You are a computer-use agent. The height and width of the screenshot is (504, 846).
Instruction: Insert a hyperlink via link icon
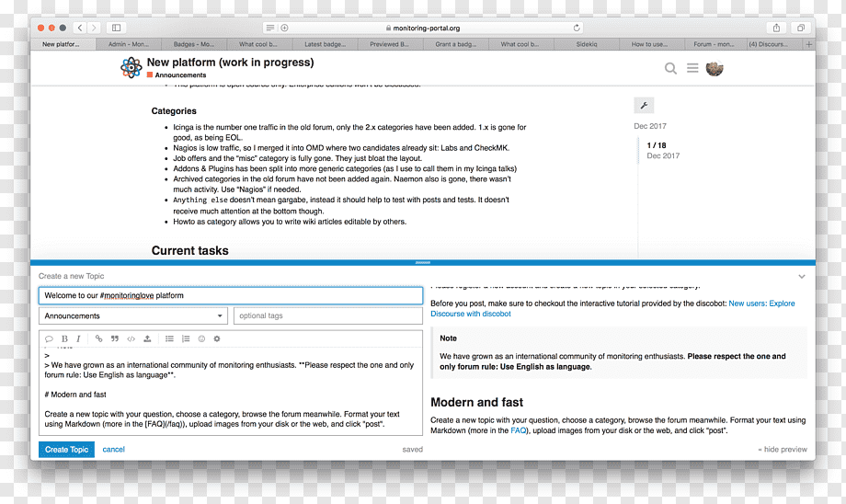[98, 338]
